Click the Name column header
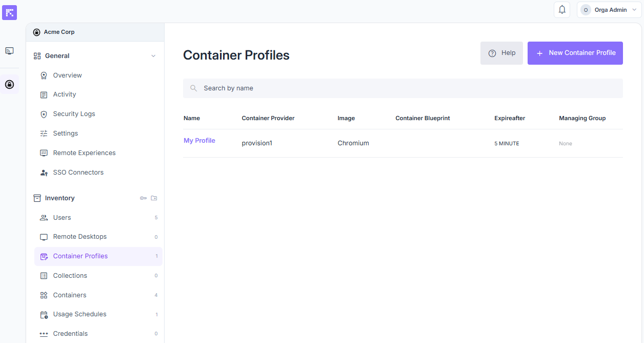 (x=192, y=118)
